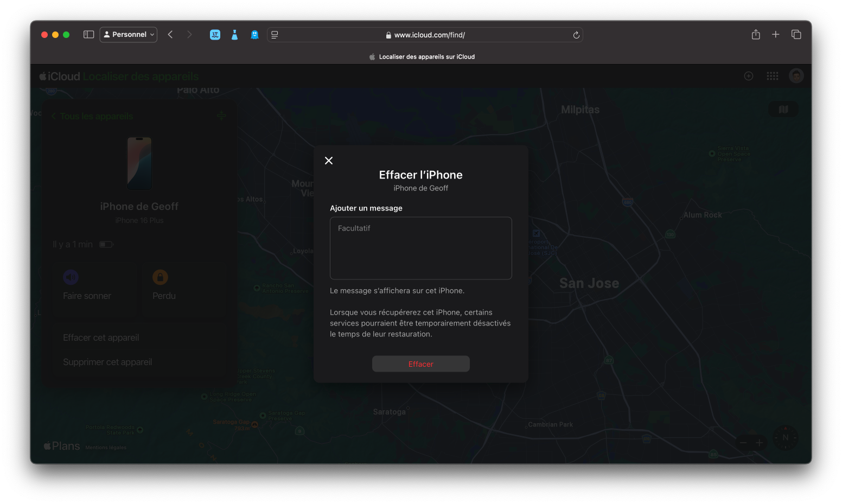Go back to previous page
Image resolution: width=842 pixels, height=504 pixels.
170,35
